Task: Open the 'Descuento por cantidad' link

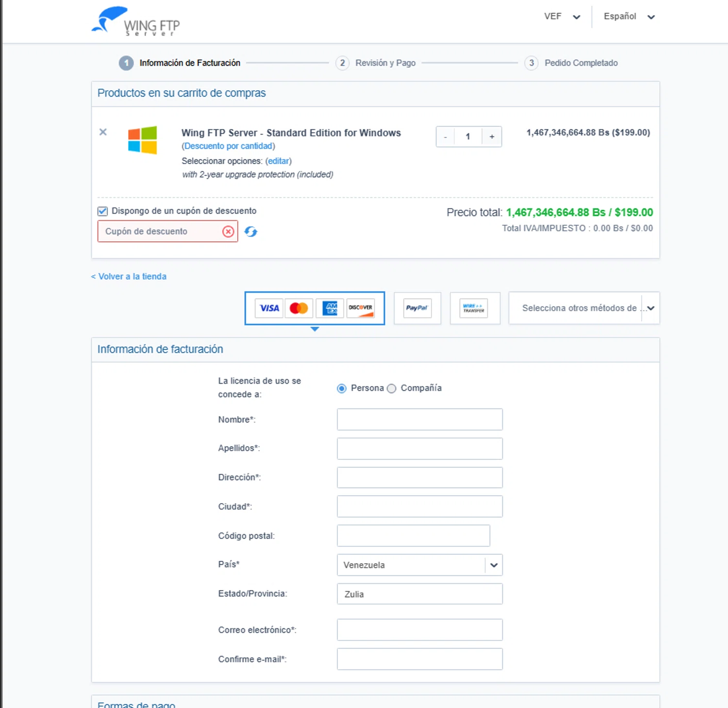Action: (228, 146)
